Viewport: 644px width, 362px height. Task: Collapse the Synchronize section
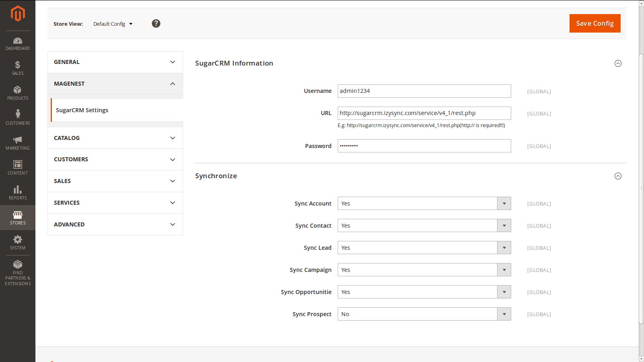point(618,176)
